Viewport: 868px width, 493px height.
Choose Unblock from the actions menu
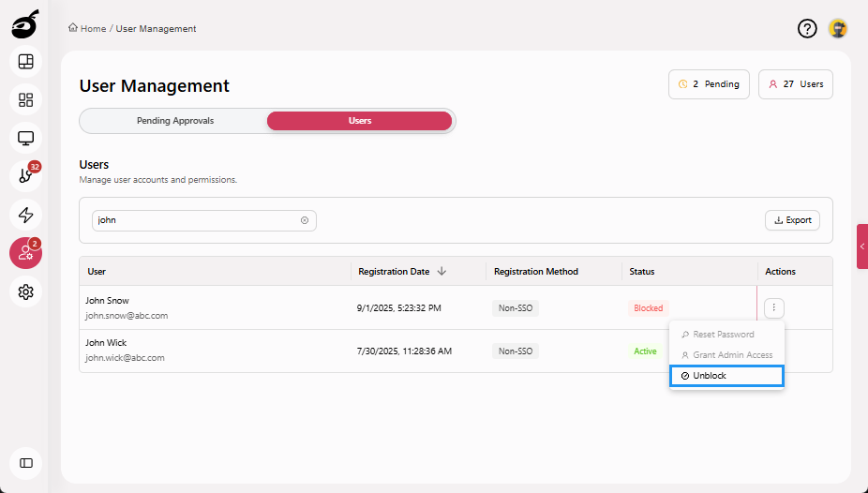tap(726, 376)
